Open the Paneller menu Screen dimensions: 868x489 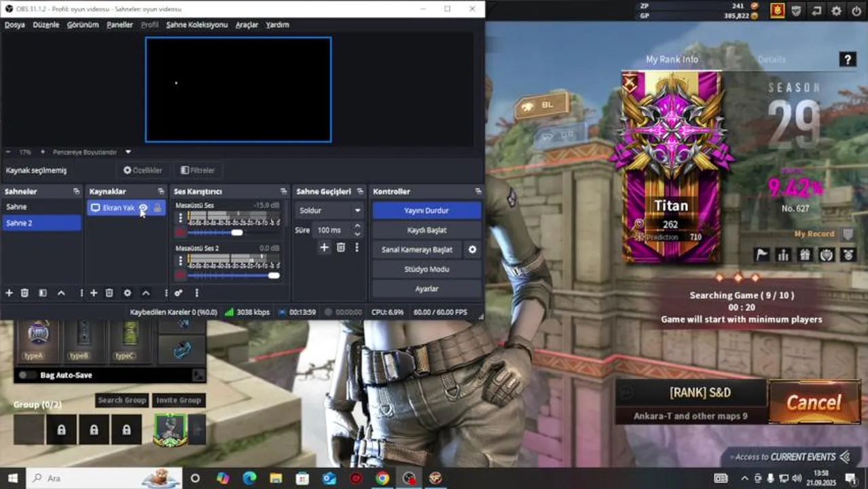coord(120,24)
